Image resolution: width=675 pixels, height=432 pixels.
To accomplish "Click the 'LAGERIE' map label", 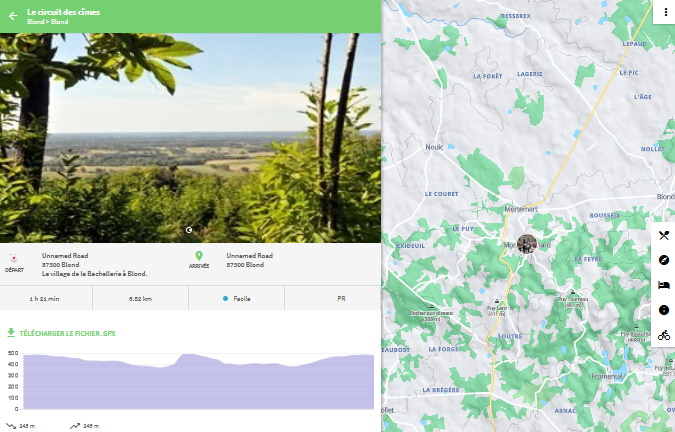I will [529, 74].
